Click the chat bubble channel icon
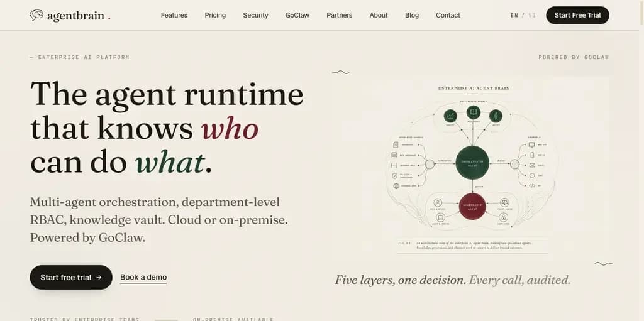The height and width of the screenshot is (321, 644). pyautogui.click(x=532, y=175)
